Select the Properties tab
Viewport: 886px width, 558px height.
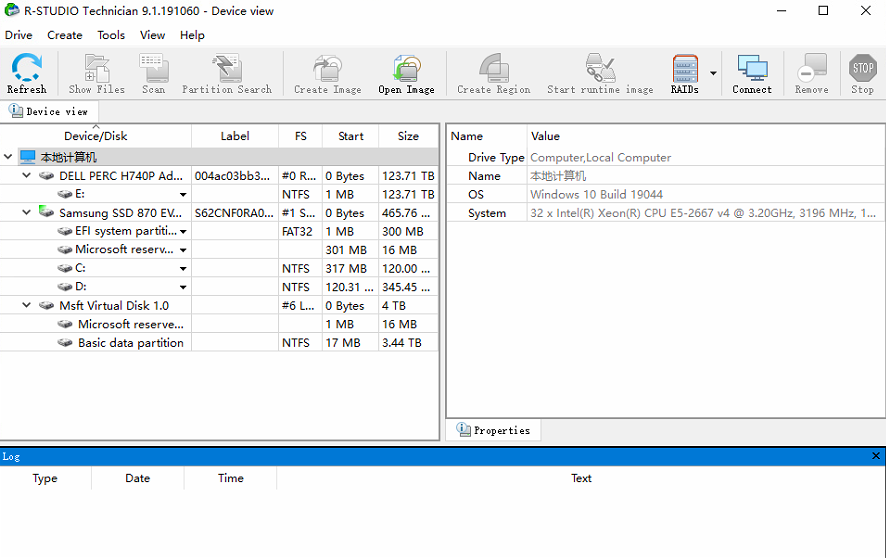click(x=494, y=430)
